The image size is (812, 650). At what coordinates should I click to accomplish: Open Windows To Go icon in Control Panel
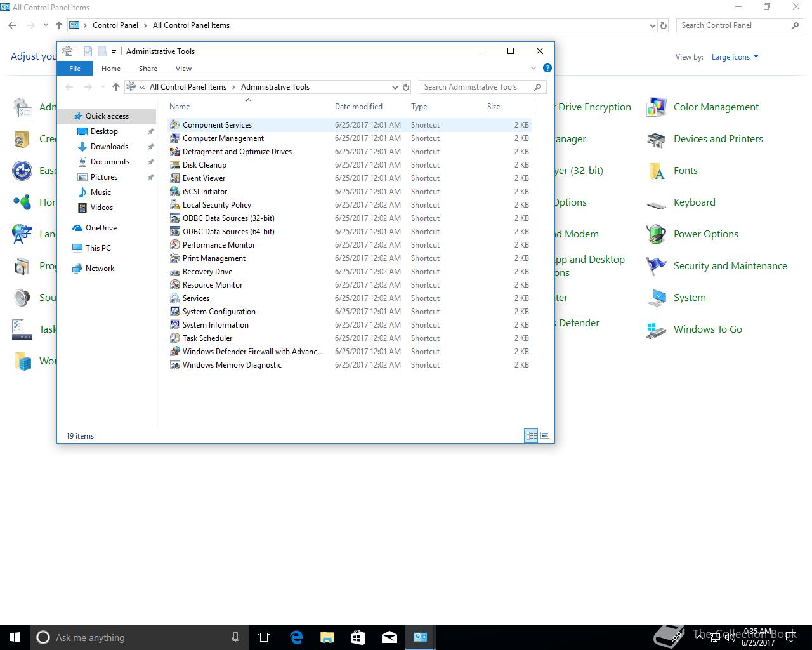(656, 329)
